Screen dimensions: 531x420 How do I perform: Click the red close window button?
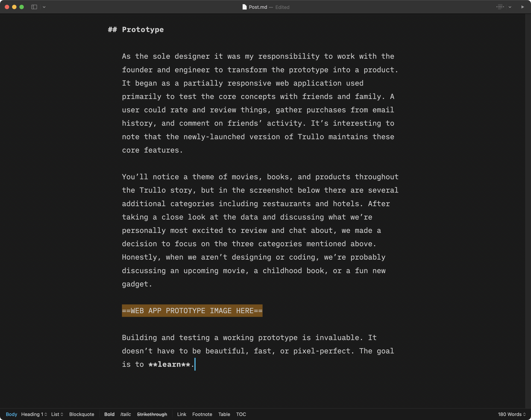tap(7, 7)
